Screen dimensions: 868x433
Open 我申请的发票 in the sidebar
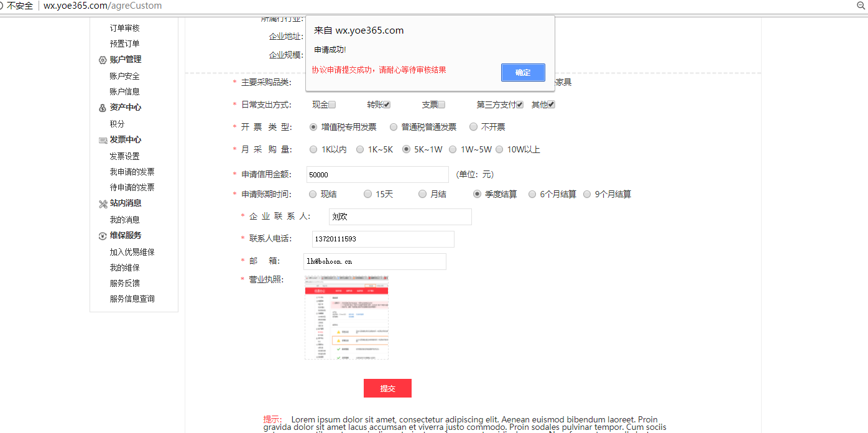coord(132,172)
